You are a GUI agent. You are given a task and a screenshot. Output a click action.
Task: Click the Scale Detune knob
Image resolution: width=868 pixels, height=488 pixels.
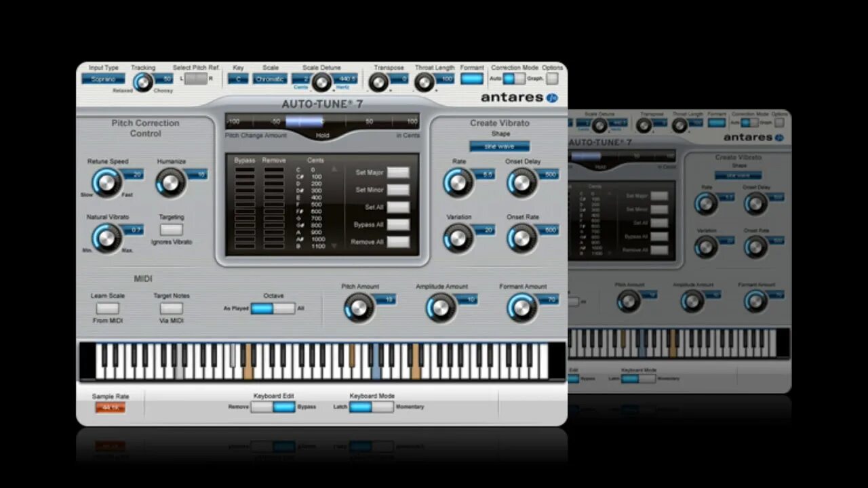tap(321, 83)
